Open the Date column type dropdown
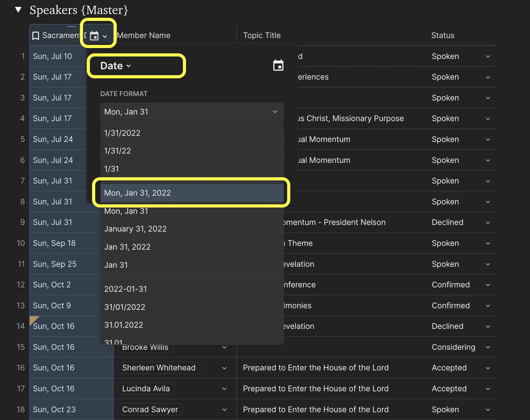 point(115,66)
